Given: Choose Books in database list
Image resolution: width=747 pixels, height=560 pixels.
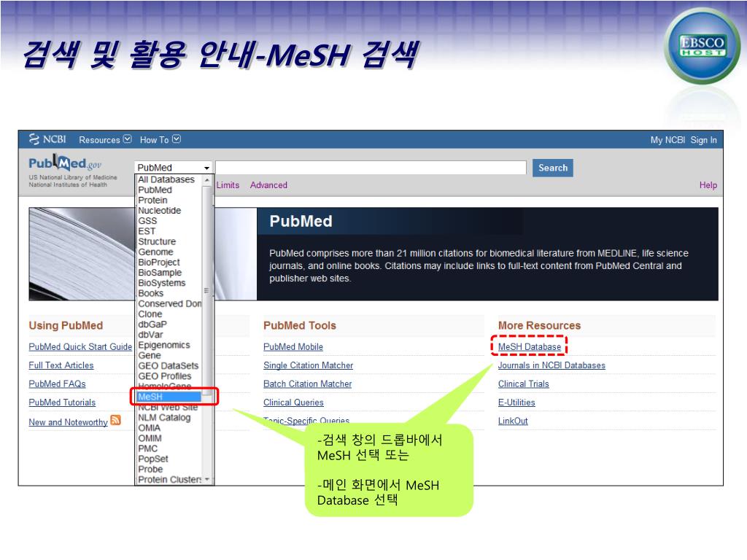Looking at the screenshot, I should tap(150, 293).
